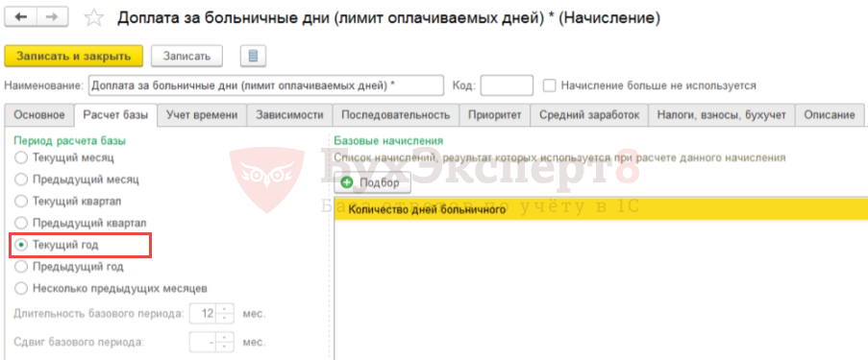The image size is (868, 360).
Task: Switch to the Основное tab
Action: click(x=39, y=115)
